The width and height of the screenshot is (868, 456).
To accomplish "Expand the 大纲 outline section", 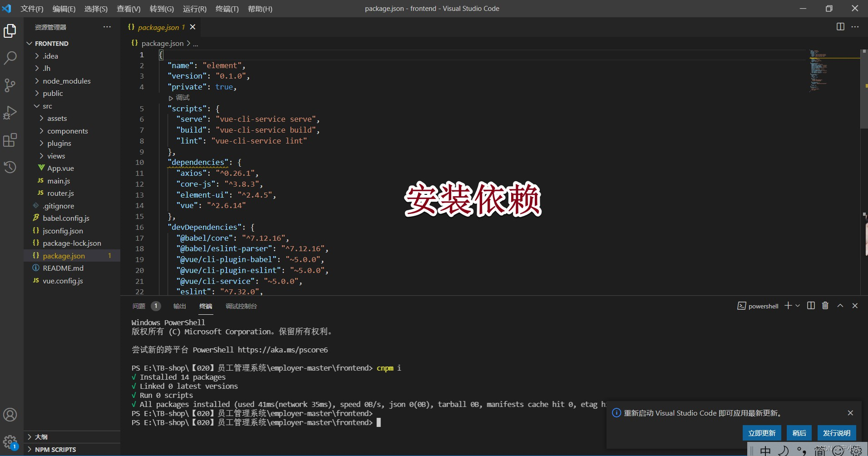I will (72, 437).
